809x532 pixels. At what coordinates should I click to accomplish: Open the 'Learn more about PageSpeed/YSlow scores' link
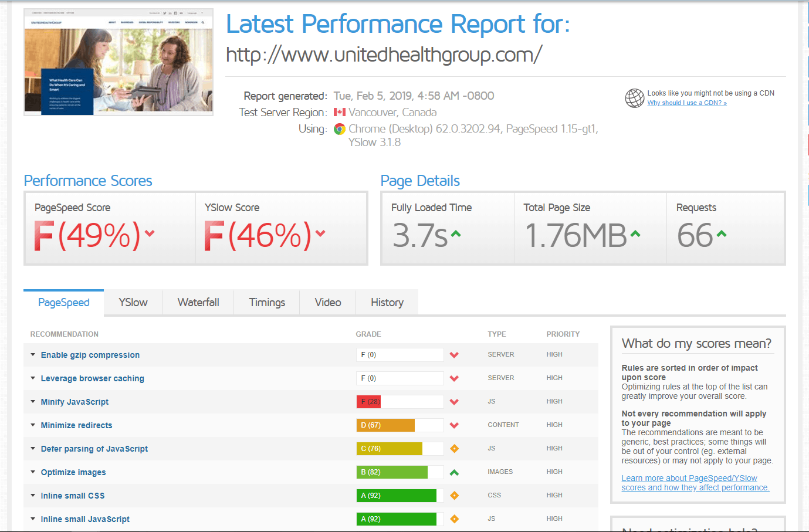[x=696, y=483]
